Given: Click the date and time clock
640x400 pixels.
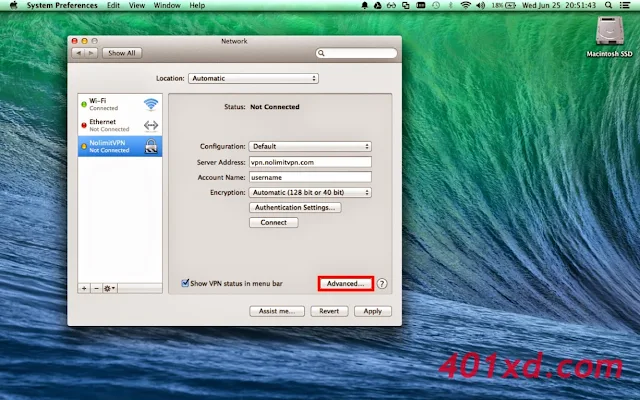Looking at the screenshot, I should pos(559,5).
